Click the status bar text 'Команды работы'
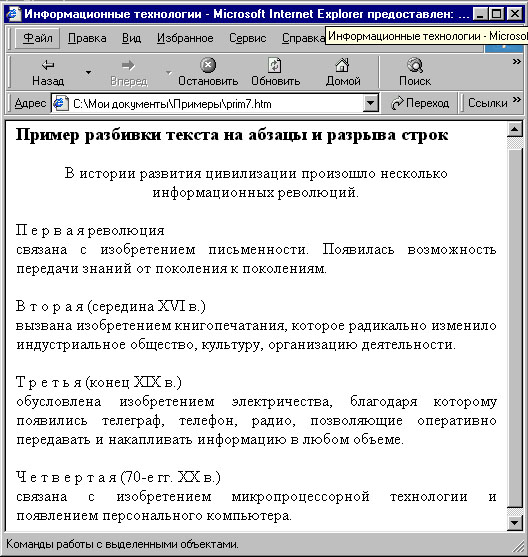528x557 pixels. pos(122,544)
